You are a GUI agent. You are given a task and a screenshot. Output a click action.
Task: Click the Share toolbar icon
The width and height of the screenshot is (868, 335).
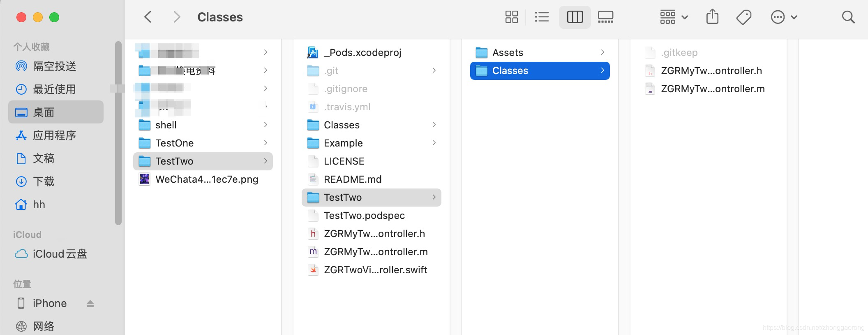point(712,17)
